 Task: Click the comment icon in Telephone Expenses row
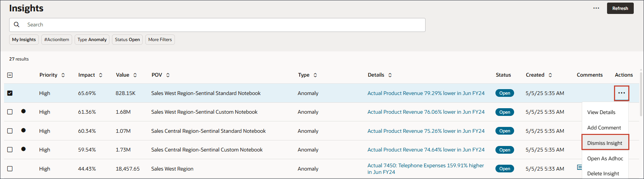(x=579, y=167)
